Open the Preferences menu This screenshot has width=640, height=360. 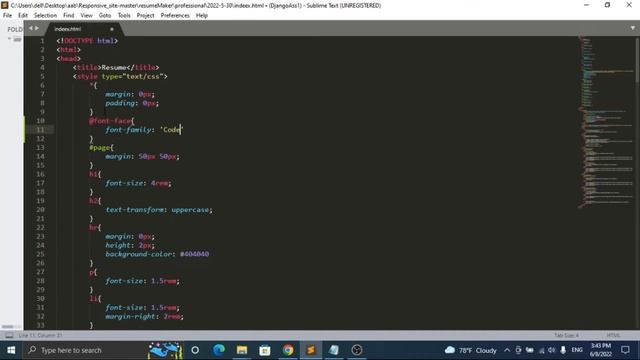click(175, 16)
